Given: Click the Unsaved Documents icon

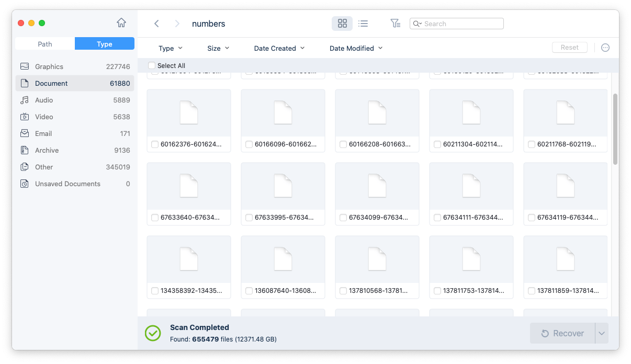Looking at the screenshot, I should point(25,184).
